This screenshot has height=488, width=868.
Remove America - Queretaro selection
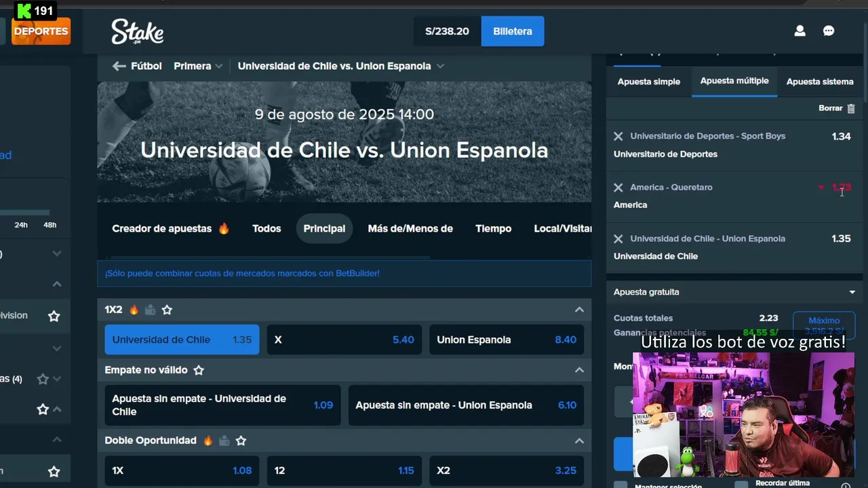pyautogui.click(x=618, y=188)
